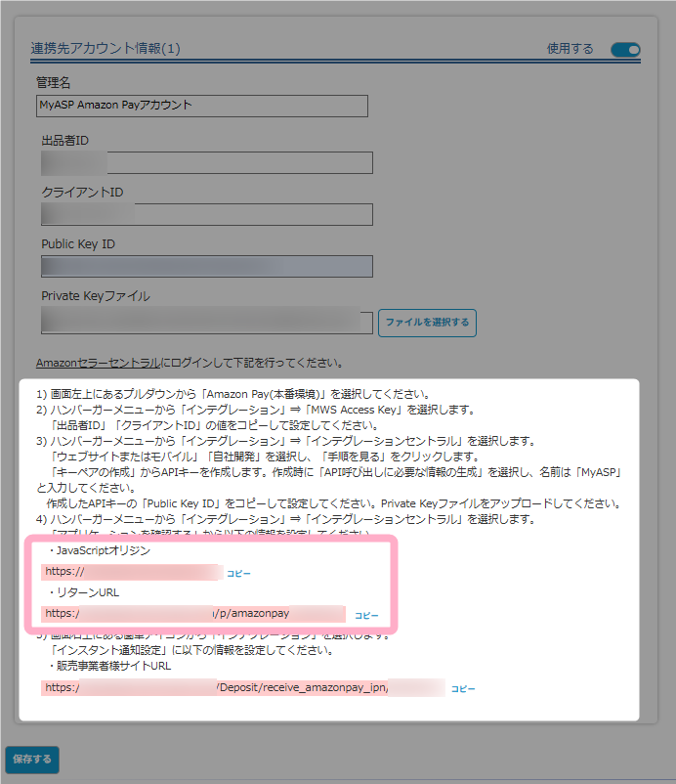Viewport: 676px width, 784px height.
Task: Select the Public Key ID field
Action: [x=206, y=267]
